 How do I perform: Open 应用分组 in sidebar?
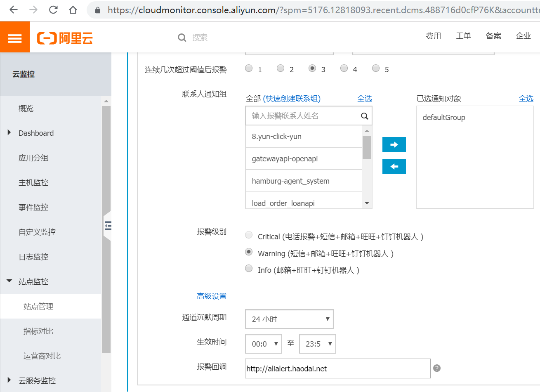(x=33, y=158)
